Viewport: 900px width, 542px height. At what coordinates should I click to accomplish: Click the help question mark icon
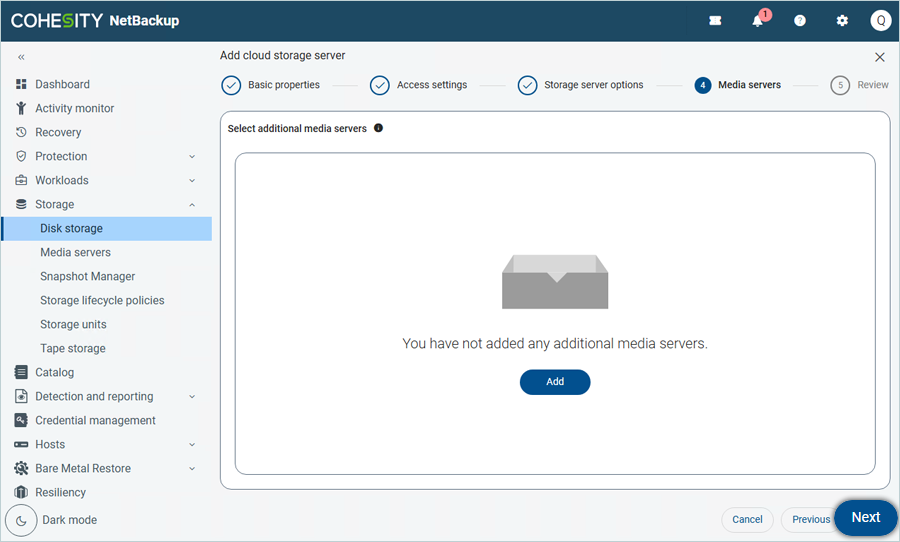click(x=800, y=21)
